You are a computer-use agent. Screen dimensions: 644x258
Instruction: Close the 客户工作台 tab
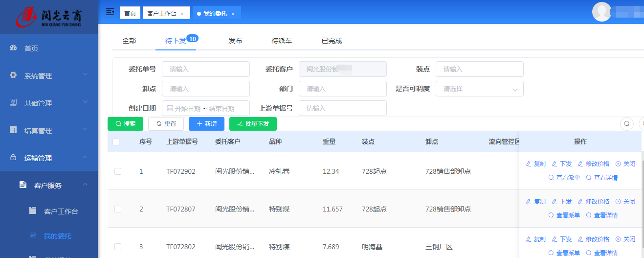(182, 14)
